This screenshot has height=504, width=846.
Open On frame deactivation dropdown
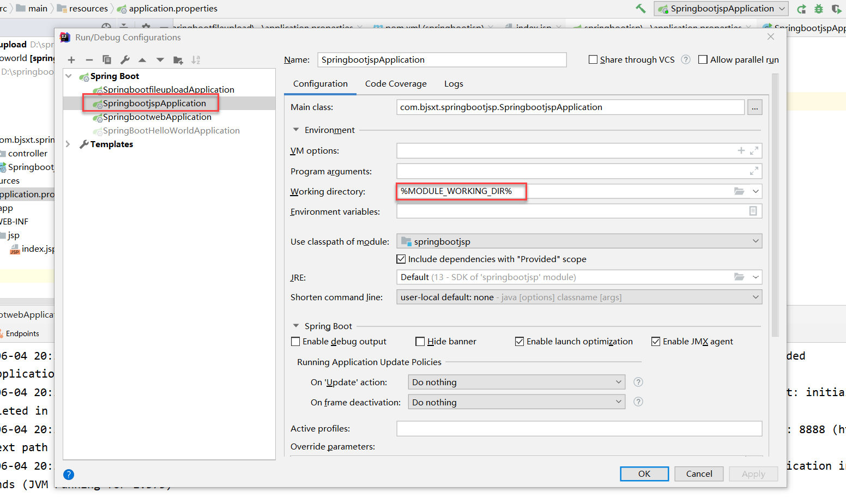point(516,402)
